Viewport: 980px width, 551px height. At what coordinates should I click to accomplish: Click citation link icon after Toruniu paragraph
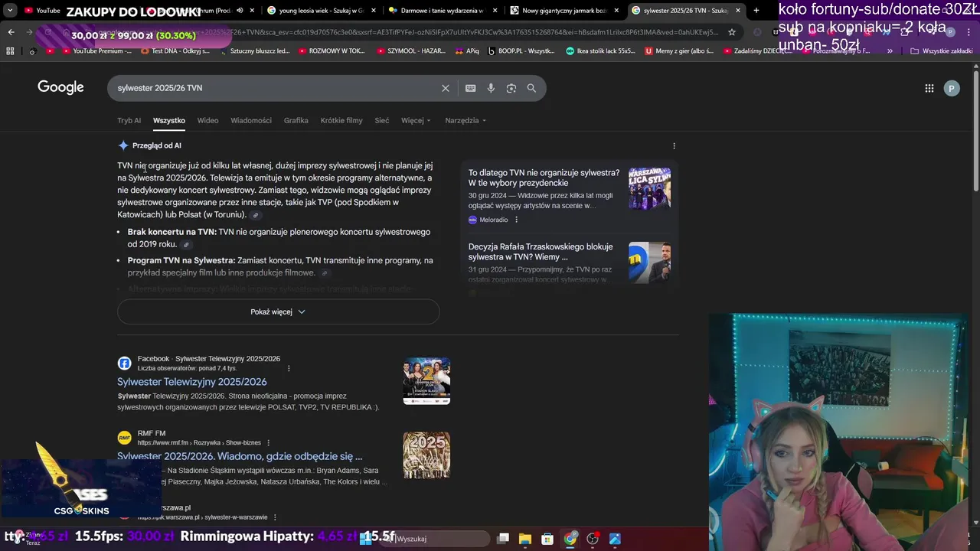256,215
